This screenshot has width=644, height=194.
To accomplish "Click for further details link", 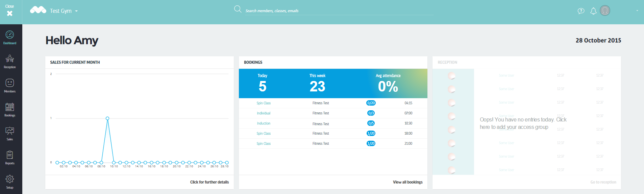I will point(209,182).
